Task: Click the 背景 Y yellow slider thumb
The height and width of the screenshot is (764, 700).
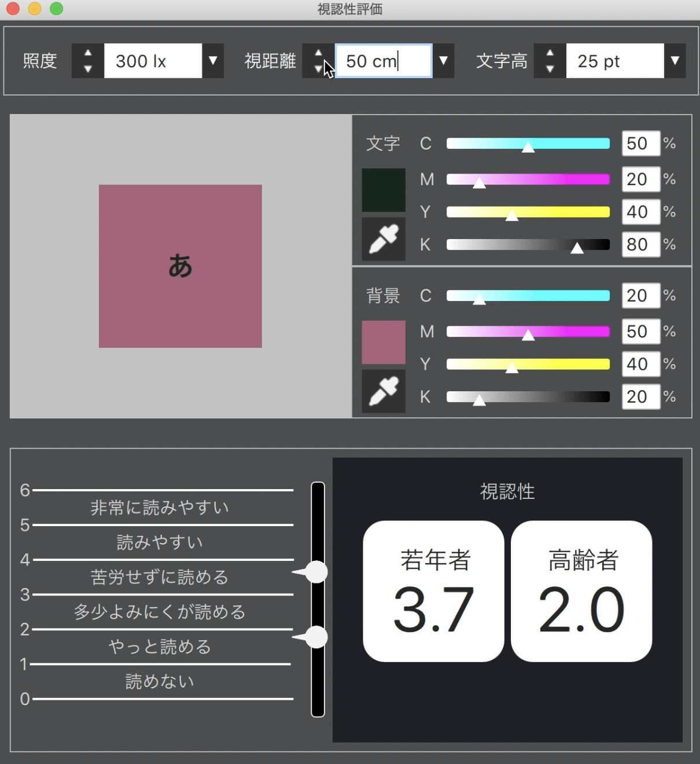Action: click(512, 369)
